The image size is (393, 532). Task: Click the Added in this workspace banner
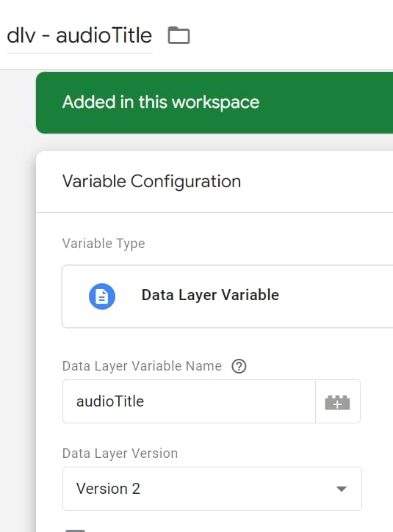(x=214, y=103)
